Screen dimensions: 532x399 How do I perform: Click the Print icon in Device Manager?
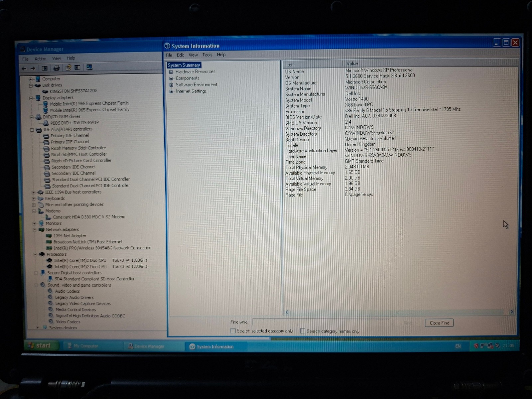(x=57, y=68)
